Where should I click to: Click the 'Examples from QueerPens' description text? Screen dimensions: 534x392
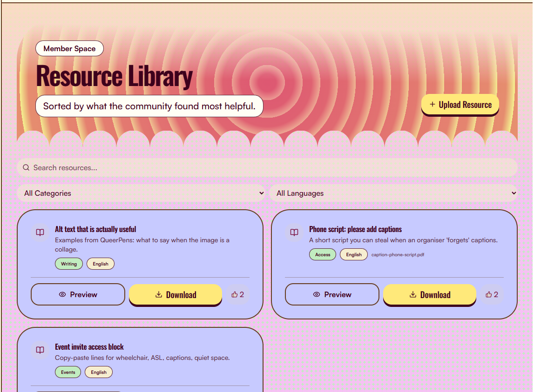(x=142, y=245)
